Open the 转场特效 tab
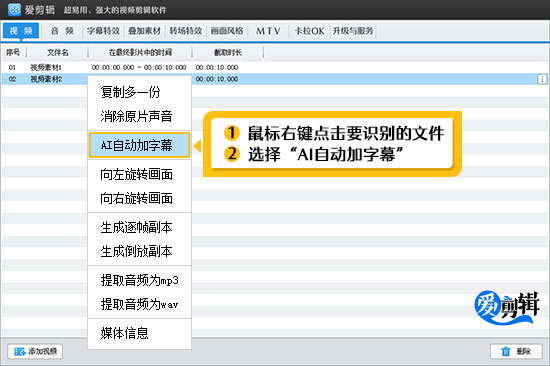This screenshot has width=550, height=366. coord(186,31)
